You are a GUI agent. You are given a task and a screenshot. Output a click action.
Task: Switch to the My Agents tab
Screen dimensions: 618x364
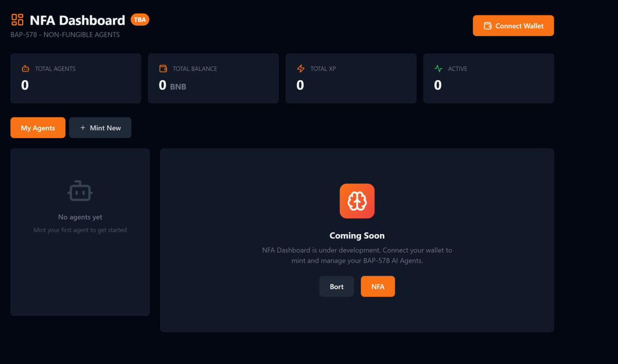pyautogui.click(x=38, y=128)
